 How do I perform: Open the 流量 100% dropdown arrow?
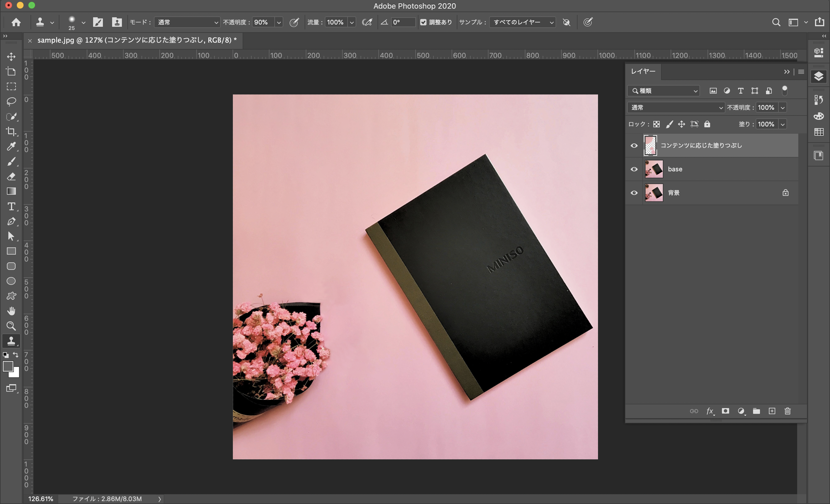[x=352, y=22]
